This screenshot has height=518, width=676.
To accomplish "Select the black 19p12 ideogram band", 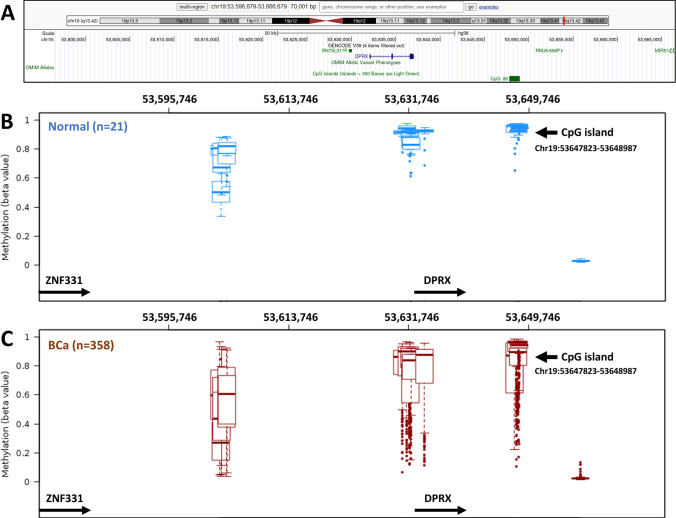I will coord(290,21).
